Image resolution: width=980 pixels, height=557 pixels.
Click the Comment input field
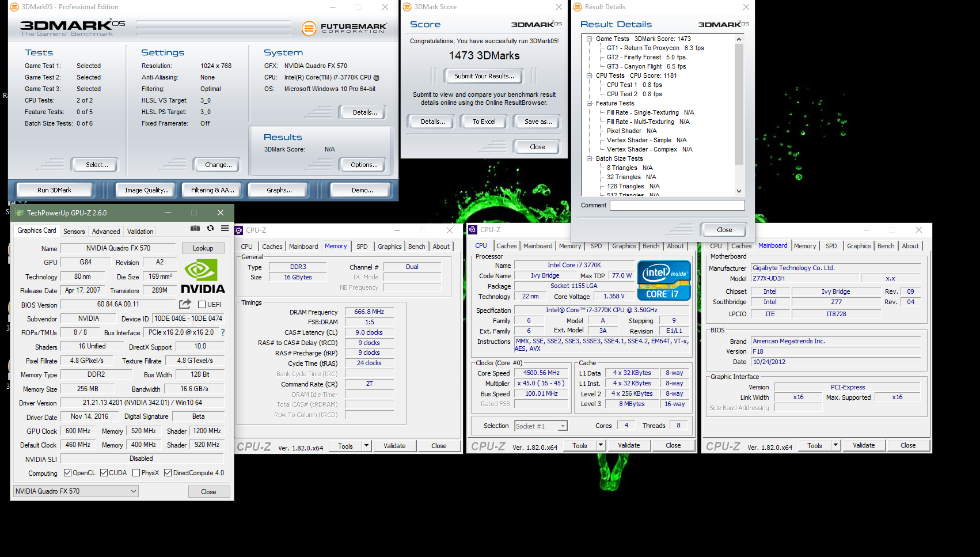pyautogui.click(x=677, y=205)
